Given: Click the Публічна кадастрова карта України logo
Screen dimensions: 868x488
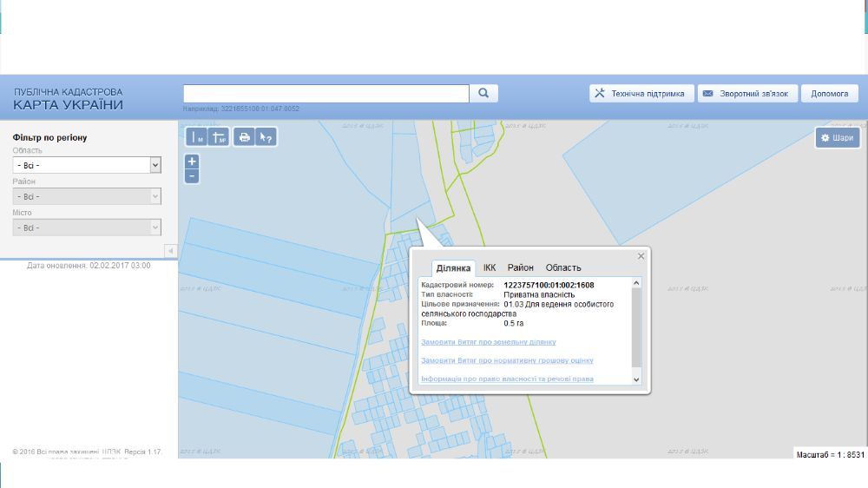Looking at the screenshot, I should 68,99.
